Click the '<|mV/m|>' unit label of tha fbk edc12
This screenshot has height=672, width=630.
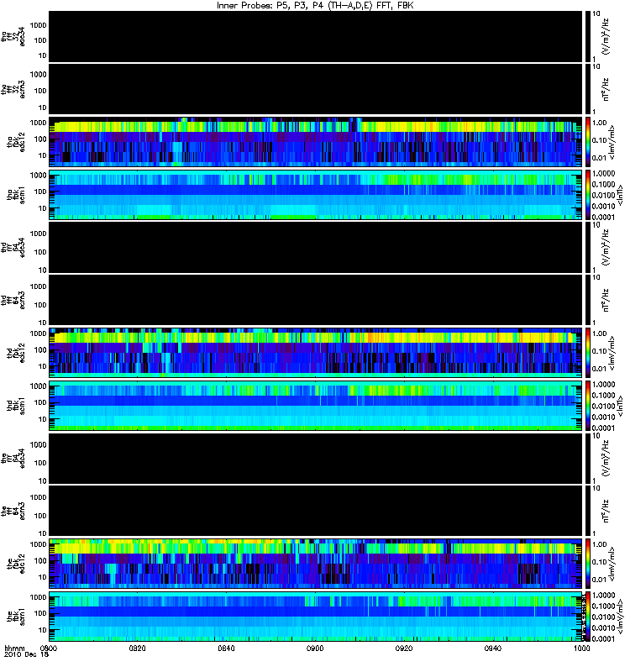pyautogui.click(x=613, y=142)
